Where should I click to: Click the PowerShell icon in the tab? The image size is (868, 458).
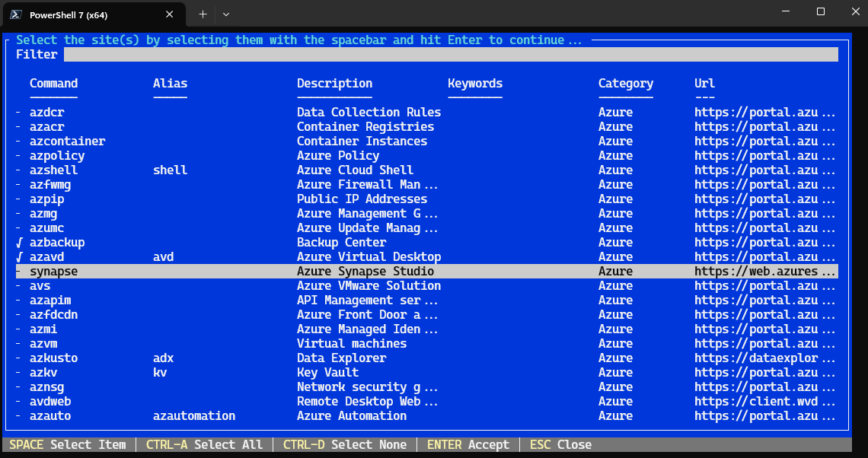pyautogui.click(x=16, y=15)
